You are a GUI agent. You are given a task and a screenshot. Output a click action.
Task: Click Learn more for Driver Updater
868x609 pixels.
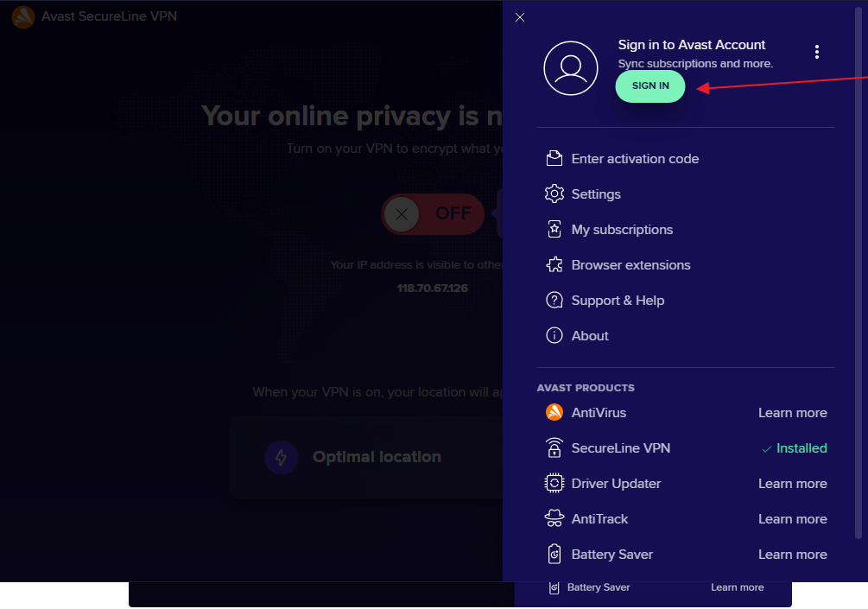(792, 484)
